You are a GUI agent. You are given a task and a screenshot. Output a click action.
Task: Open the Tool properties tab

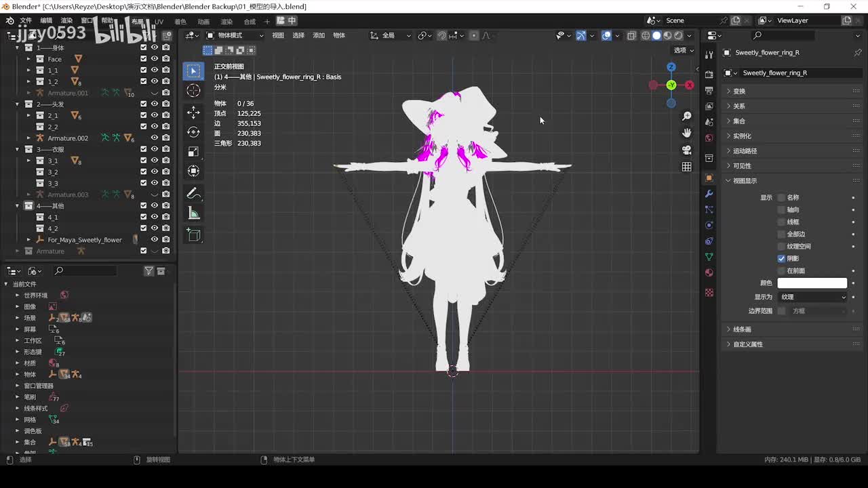[x=709, y=54]
